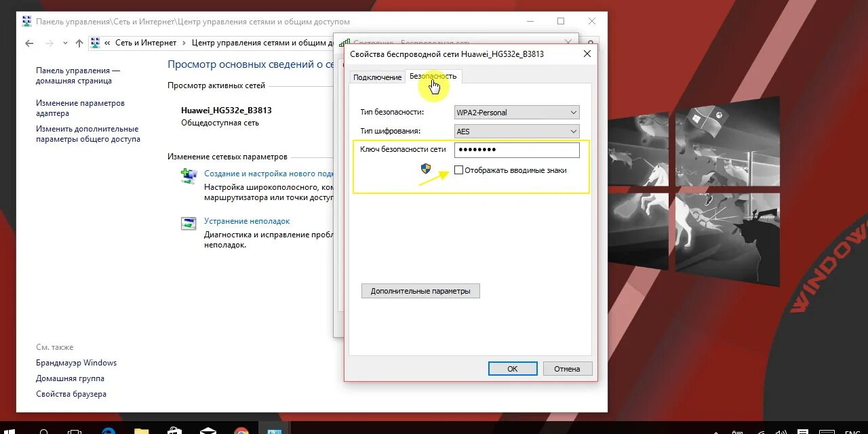Open the Тип безопасности dropdown
The image size is (868, 434).
point(517,113)
